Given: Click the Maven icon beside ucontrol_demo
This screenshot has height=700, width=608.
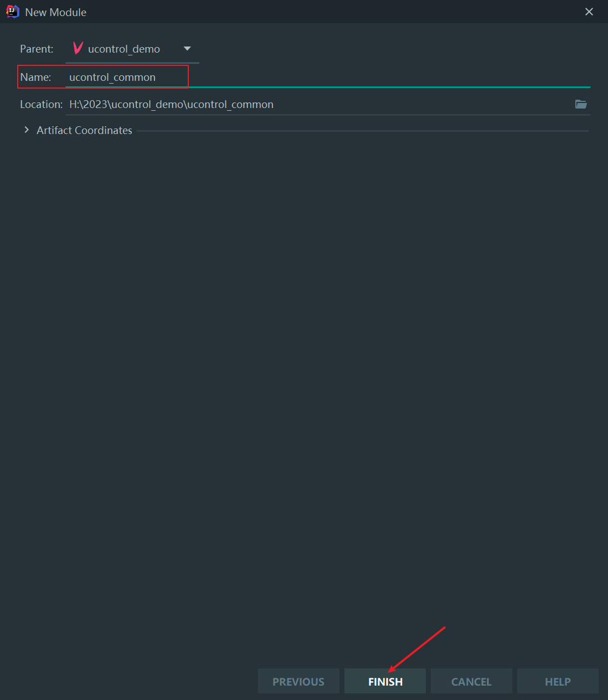Looking at the screenshot, I should [78, 49].
